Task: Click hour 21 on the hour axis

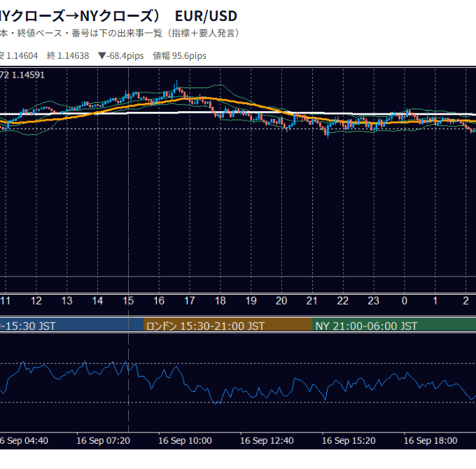Action: 312,301
